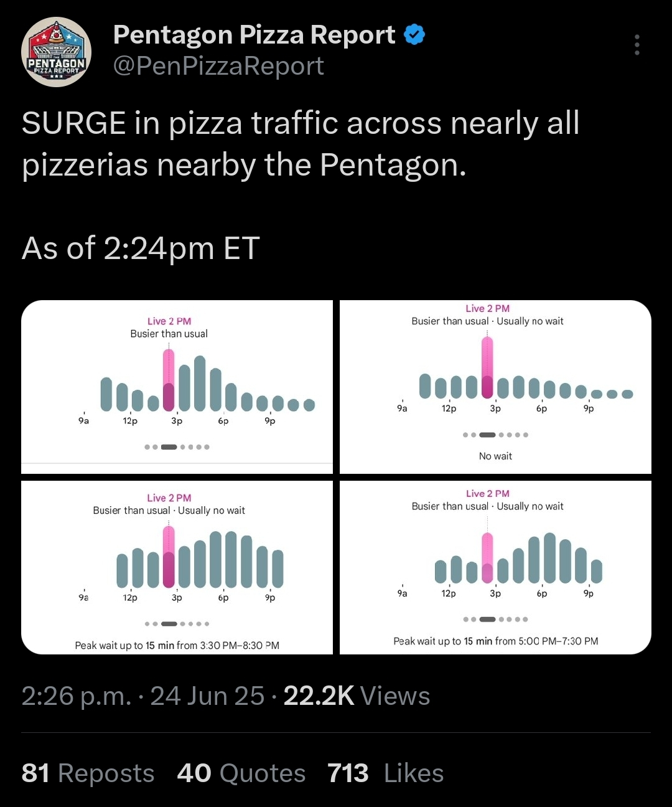
Task: Select the active day dot in first chart pager
Action: [169, 447]
